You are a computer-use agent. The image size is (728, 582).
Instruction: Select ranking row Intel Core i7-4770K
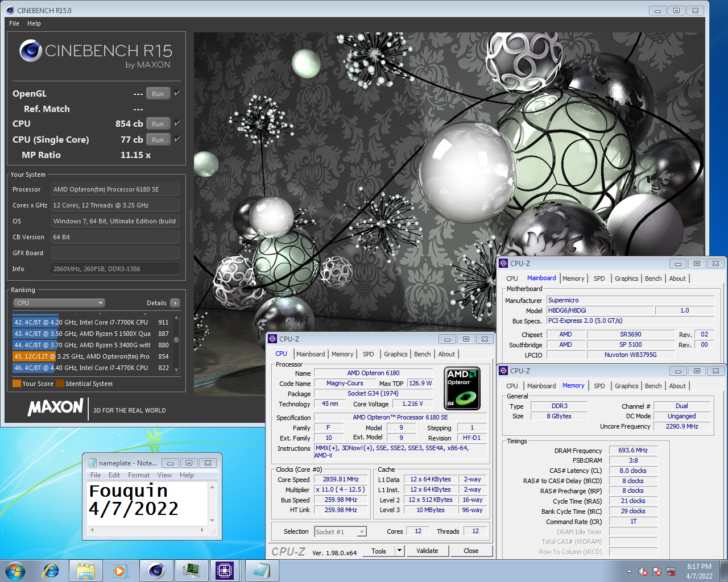(x=92, y=368)
